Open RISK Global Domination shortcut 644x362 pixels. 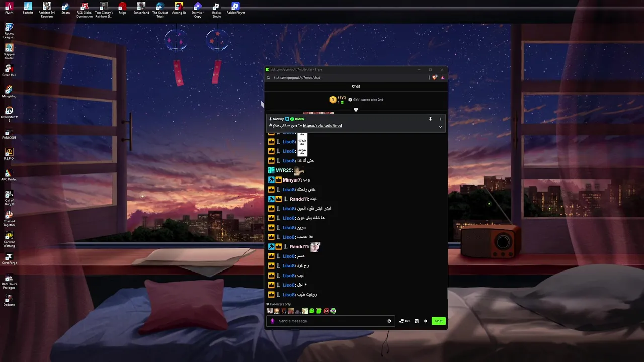point(85,10)
